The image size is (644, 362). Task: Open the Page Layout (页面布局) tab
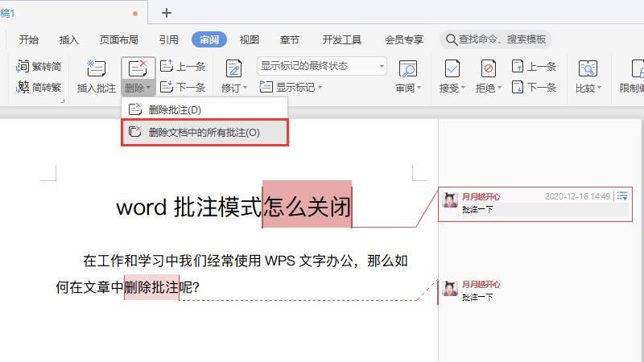[x=118, y=39]
